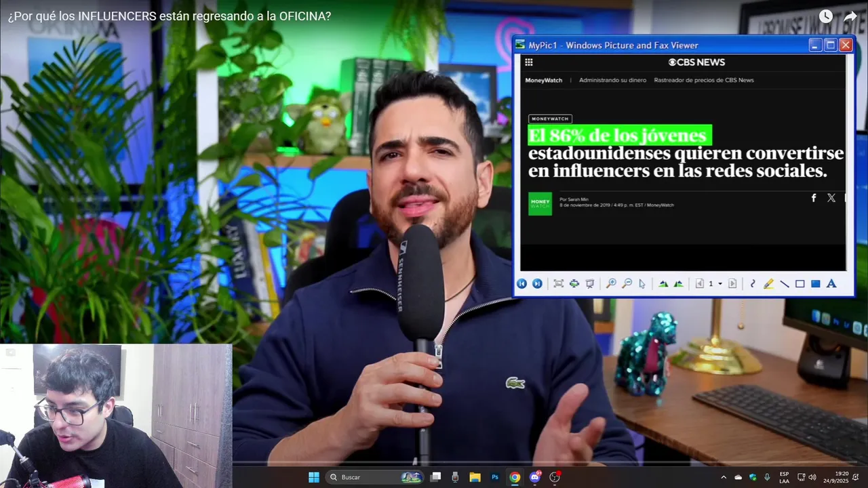Open the MoneyWatch nav tab

coord(544,80)
